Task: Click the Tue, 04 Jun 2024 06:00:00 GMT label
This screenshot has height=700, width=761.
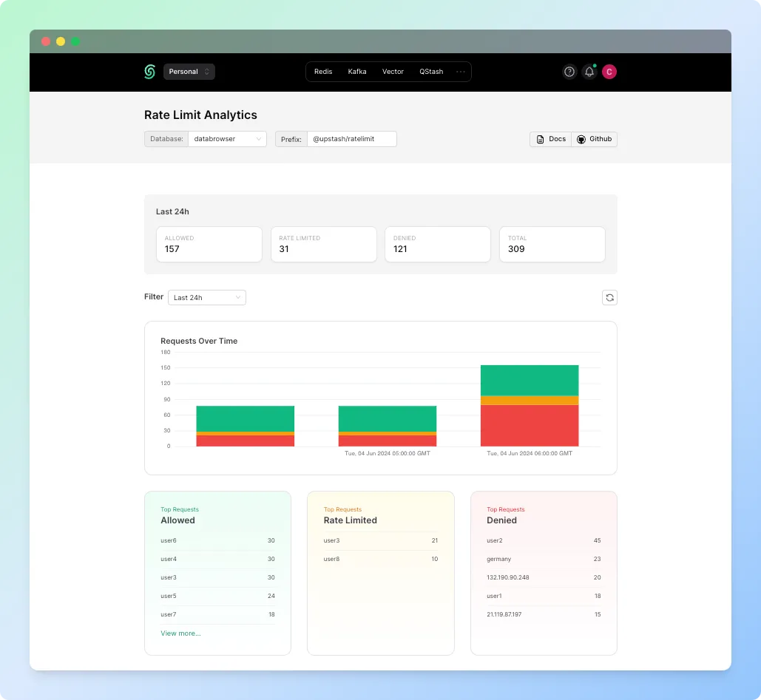Action: (530, 453)
